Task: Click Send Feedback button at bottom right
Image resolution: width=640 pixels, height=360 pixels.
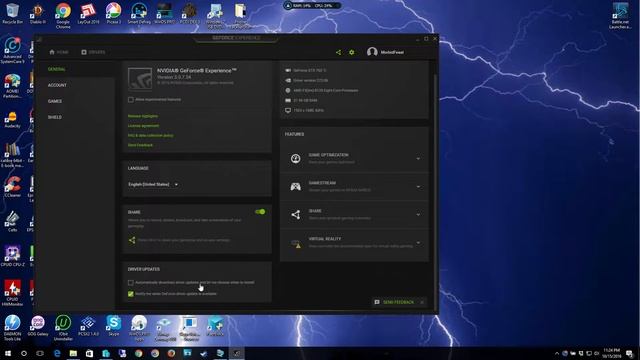Action: tap(395, 302)
